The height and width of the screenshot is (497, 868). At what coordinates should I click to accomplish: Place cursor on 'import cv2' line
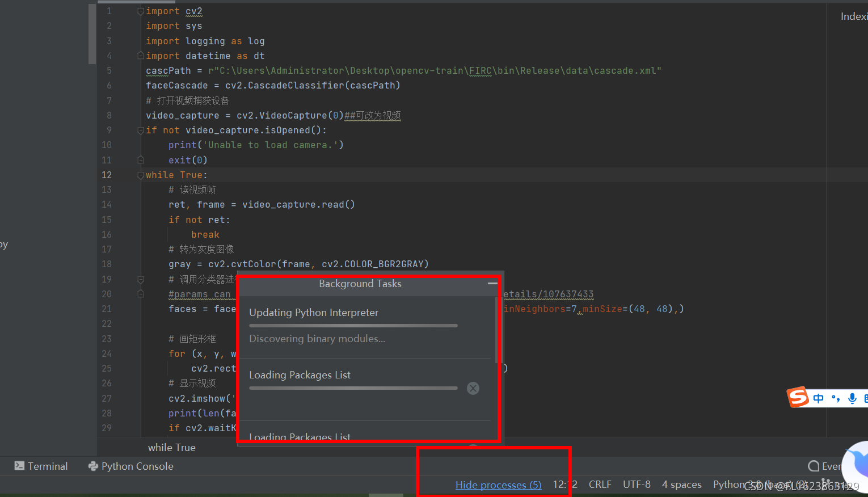pyautogui.click(x=174, y=11)
